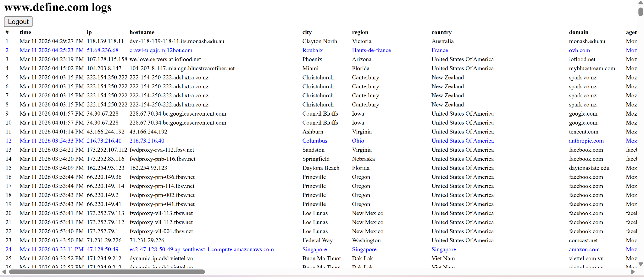Click the horizontal scrollbar right arrow

(x=633, y=272)
